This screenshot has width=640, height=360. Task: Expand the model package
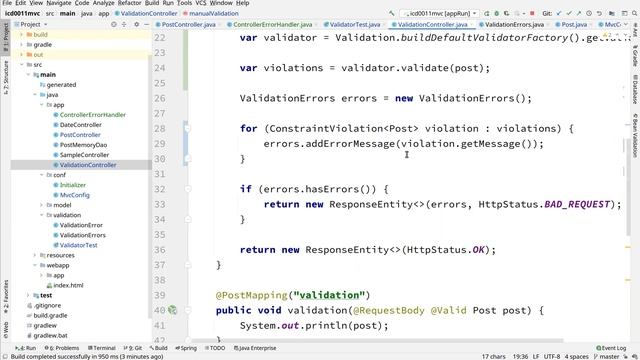tap(41, 205)
